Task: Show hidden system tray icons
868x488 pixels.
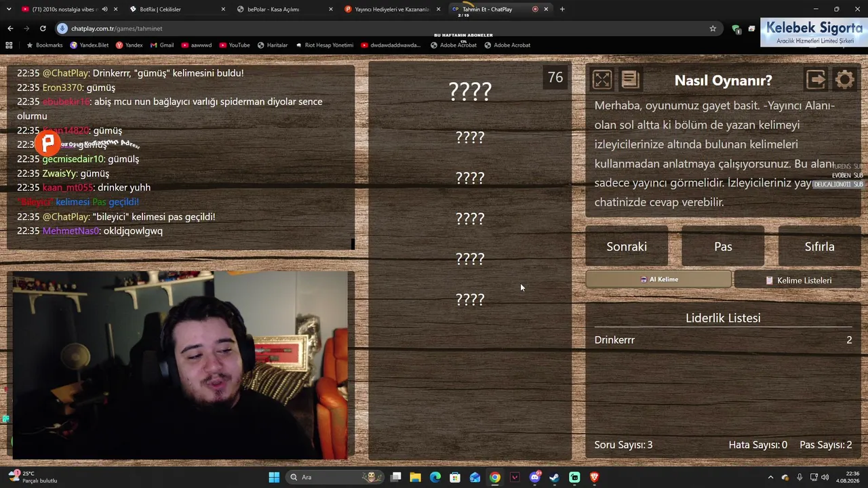Action: (770, 477)
